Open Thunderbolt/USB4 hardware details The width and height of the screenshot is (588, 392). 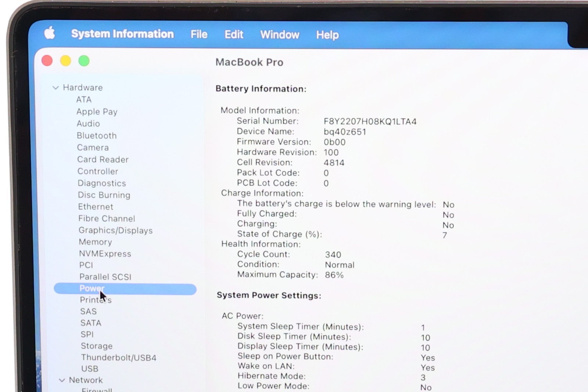click(119, 357)
